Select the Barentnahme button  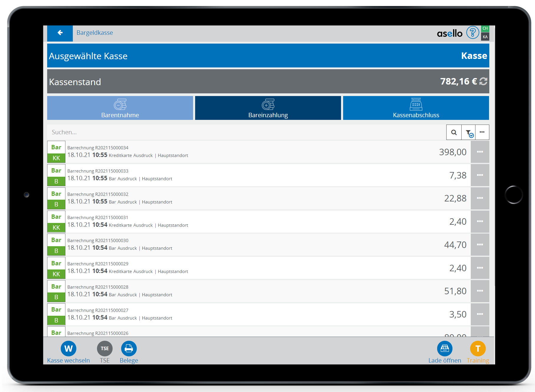click(x=120, y=108)
